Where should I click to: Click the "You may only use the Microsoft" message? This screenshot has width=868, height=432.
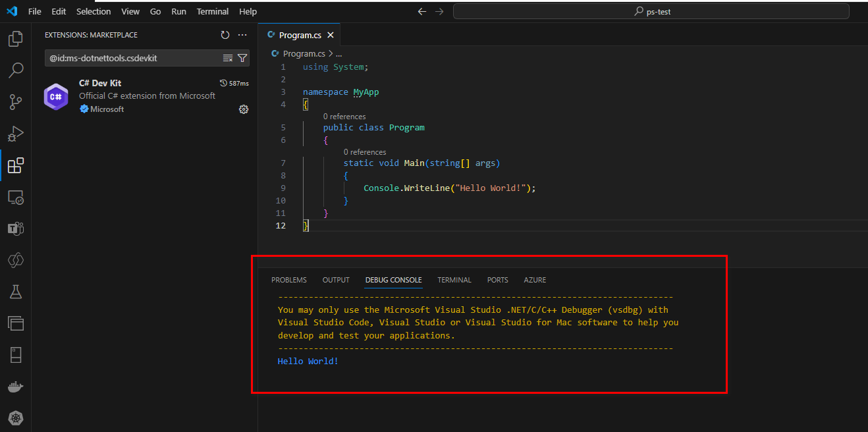tap(473, 310)
